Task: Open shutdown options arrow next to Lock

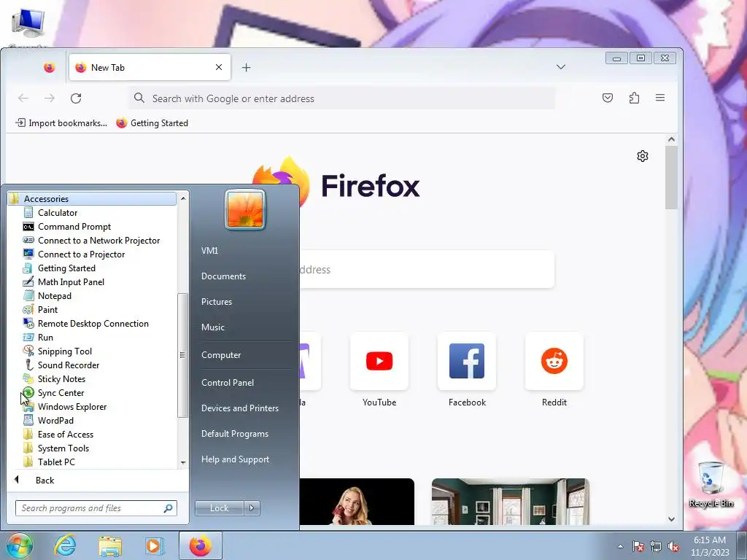Action: [252, 508]
